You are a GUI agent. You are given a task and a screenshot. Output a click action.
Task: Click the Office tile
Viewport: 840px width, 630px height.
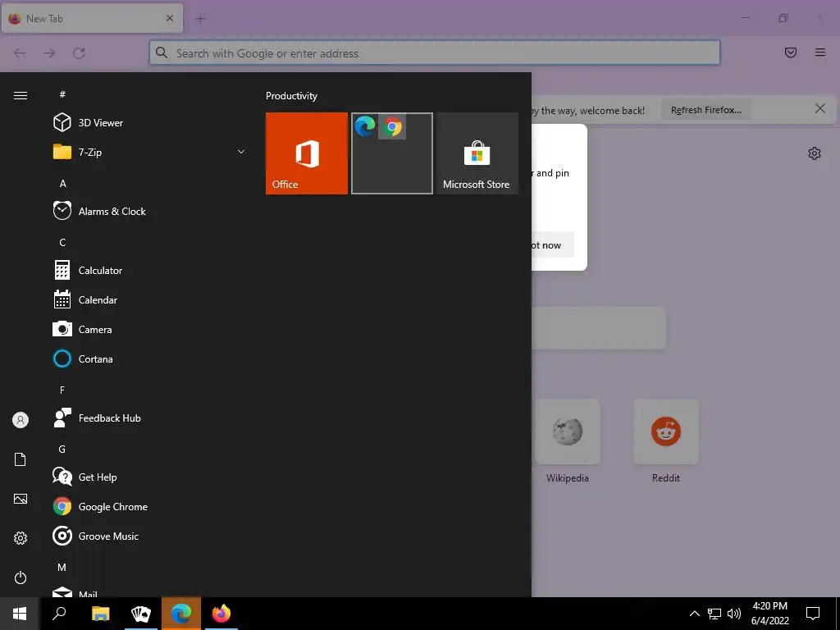pos(307,153)
